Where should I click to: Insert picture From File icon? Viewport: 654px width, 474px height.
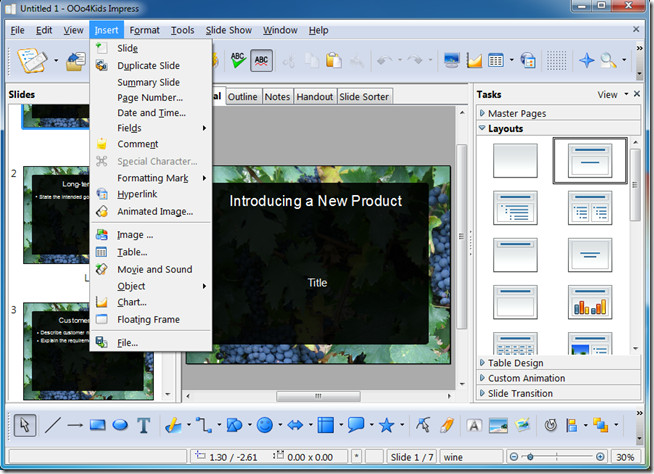click(x=498, y=426)
